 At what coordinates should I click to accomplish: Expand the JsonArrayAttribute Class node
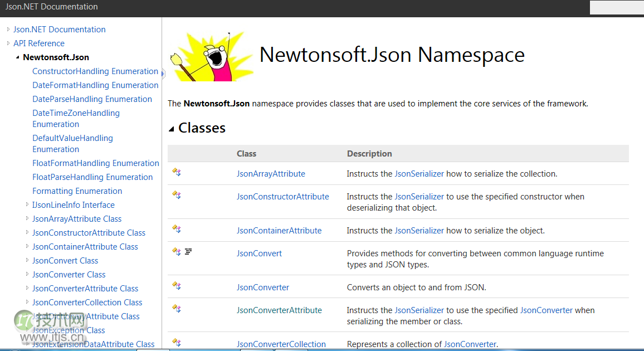(27, 218)
